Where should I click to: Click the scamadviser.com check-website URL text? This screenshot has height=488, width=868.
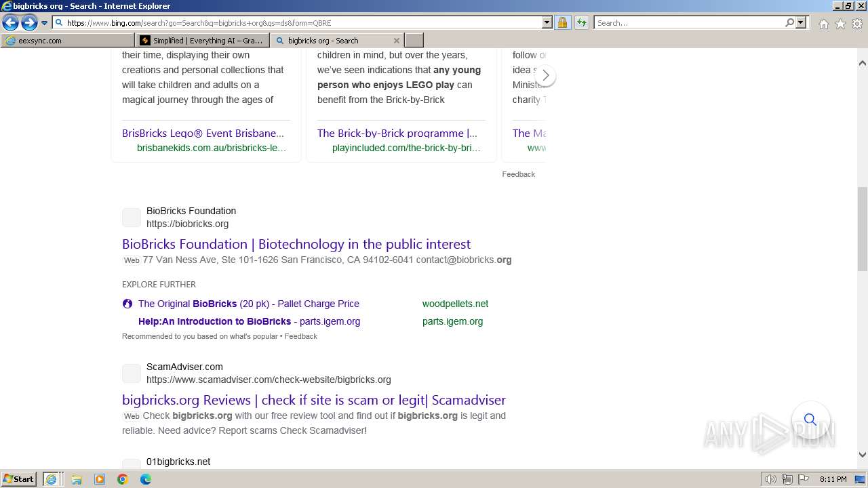click(269, 380)
